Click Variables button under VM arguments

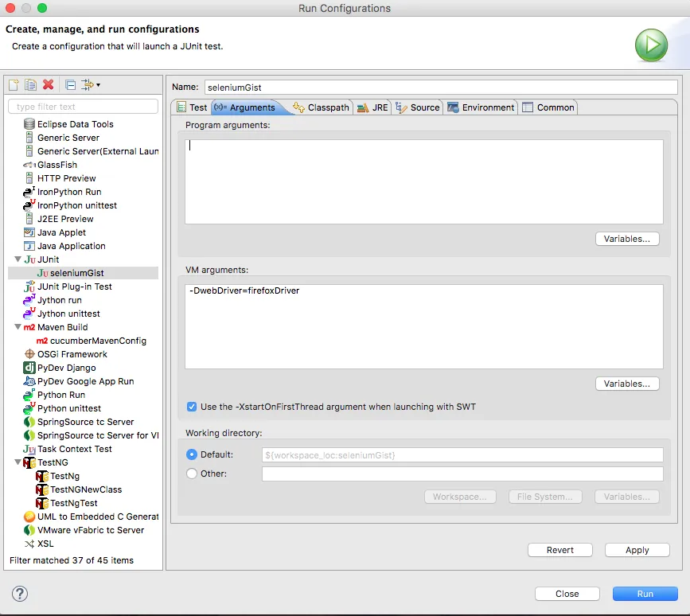pyautogui.click(x=627, y=384)
